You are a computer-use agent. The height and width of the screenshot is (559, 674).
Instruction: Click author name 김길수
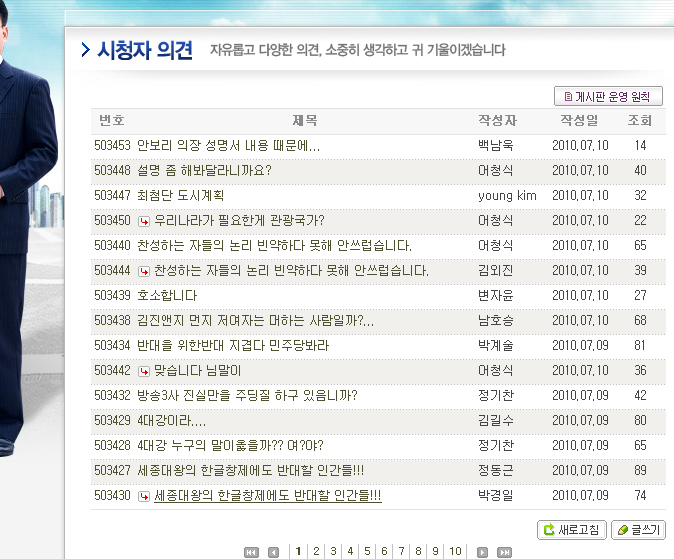pos(496,420)
